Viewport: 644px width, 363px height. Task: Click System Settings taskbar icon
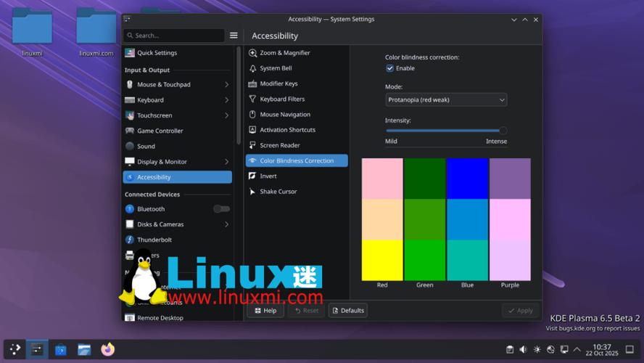37,349
